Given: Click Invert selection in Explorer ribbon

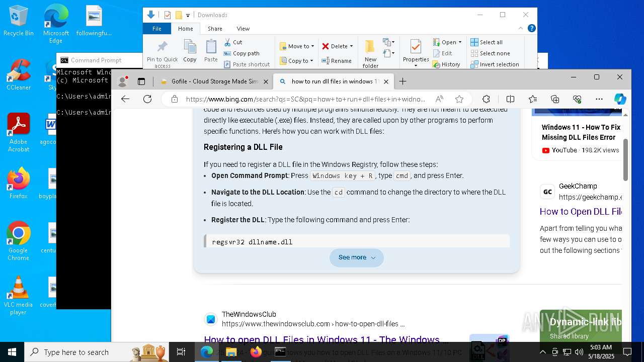Looking at the screenshot, I should [495, 64].
